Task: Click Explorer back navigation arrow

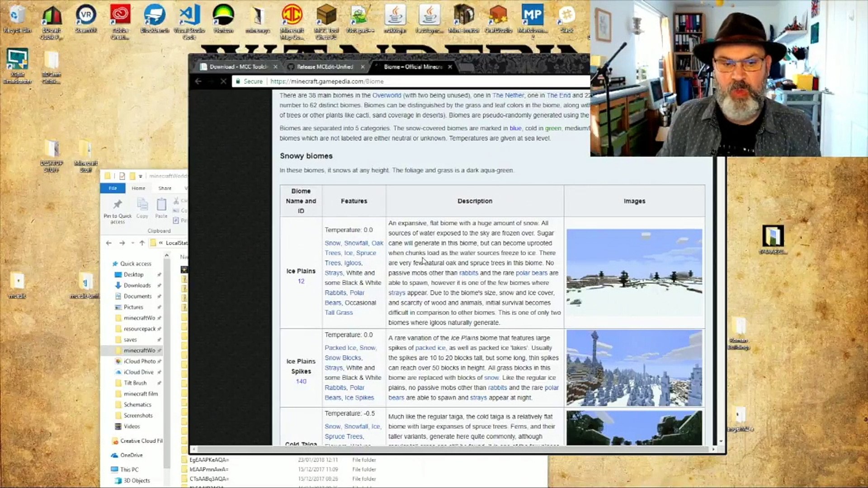Action: [x=109, y=243]
